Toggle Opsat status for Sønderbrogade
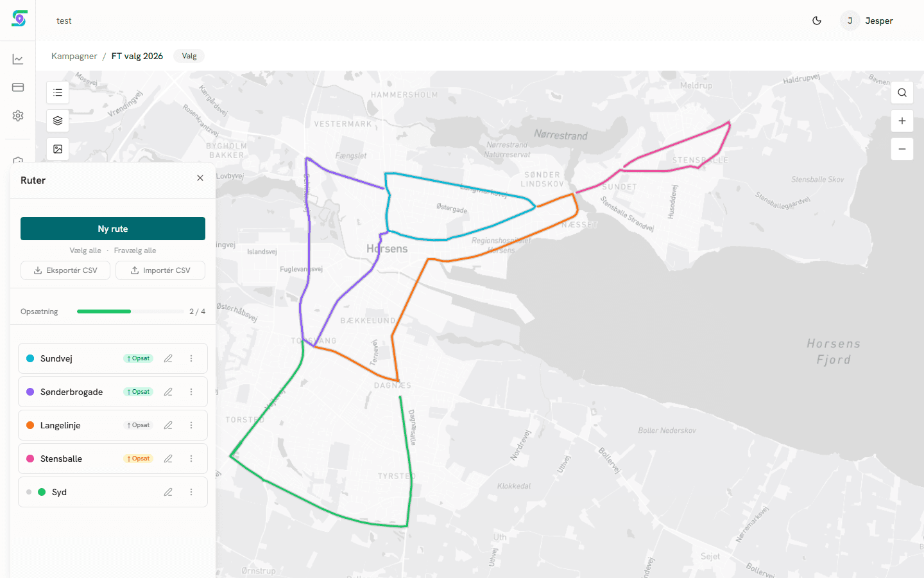 [138, 392]
